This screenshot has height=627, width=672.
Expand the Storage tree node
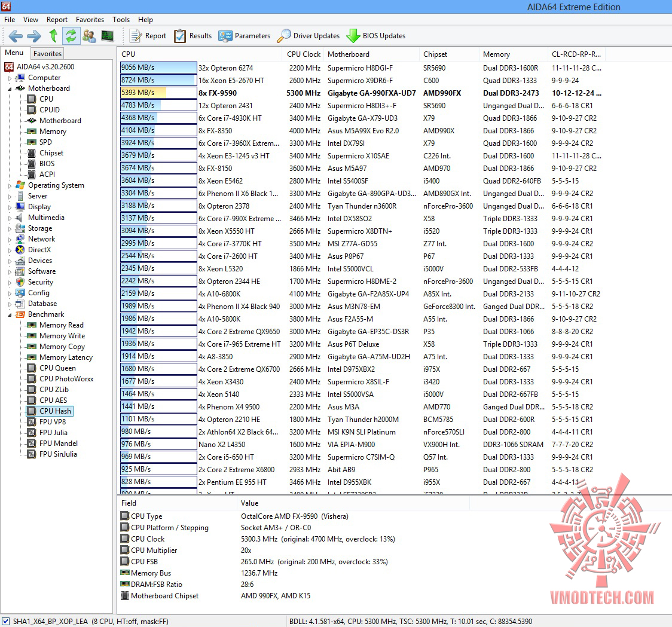click(10, 229)
